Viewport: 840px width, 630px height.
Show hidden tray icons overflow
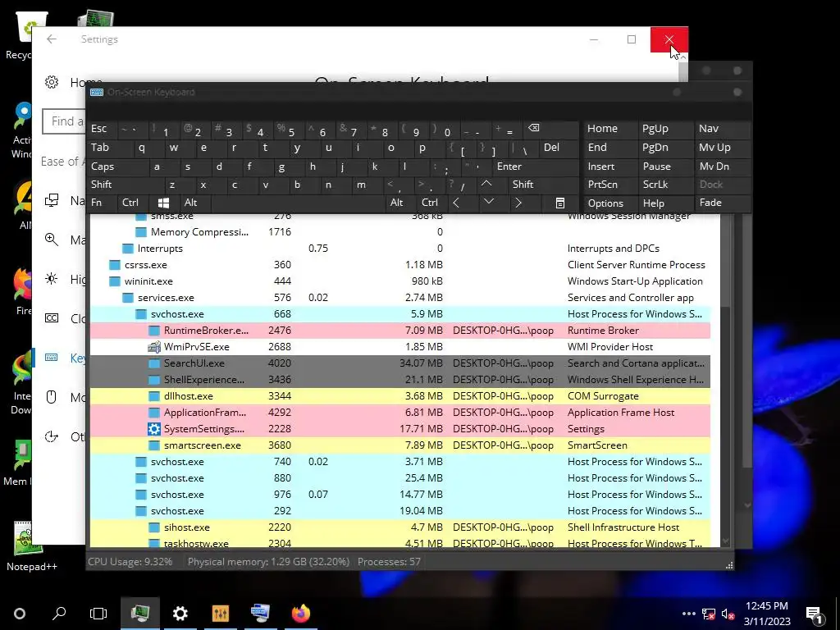(689, 614)
